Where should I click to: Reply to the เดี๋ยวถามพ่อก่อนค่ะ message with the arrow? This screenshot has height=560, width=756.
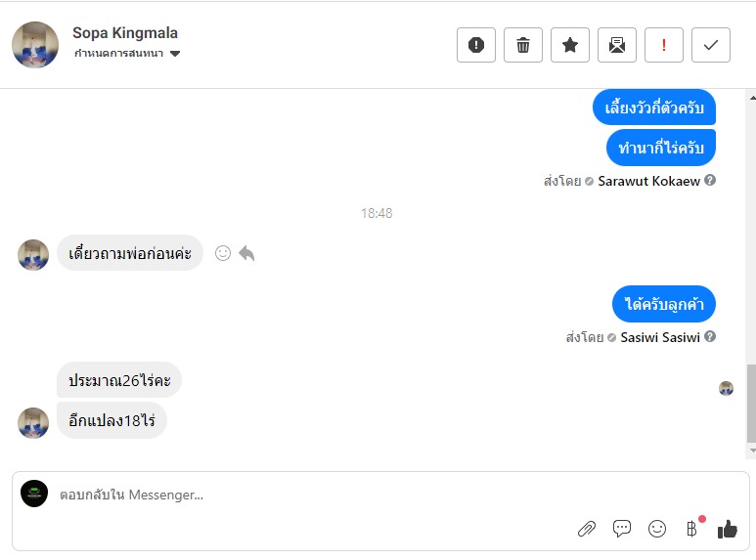(246, 253)
